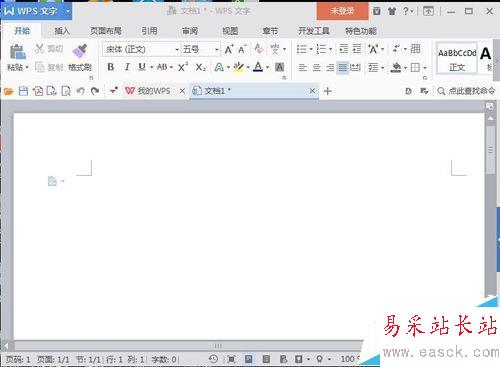Click the outline view icon in status bar

point(266,359)
